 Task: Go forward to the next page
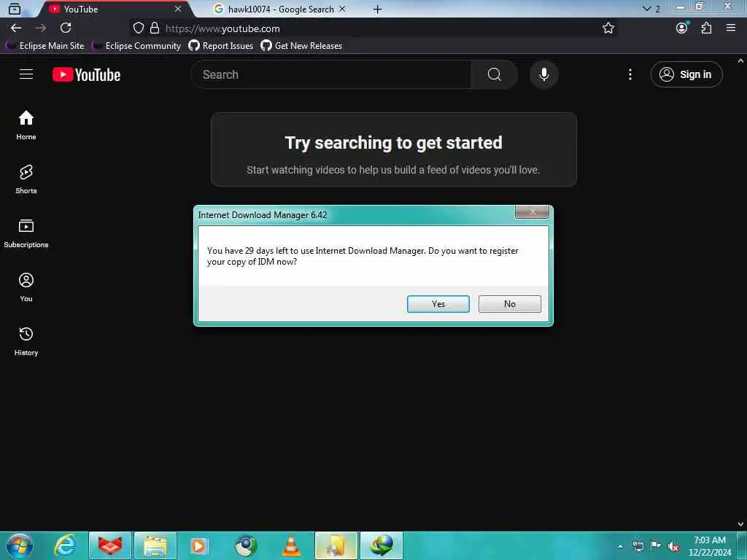click(41, 28)
